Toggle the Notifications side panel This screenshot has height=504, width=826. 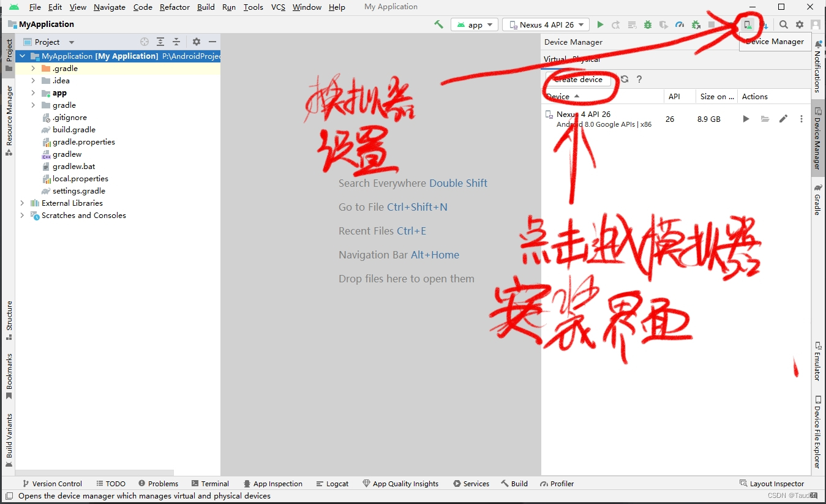click(817, 67)
